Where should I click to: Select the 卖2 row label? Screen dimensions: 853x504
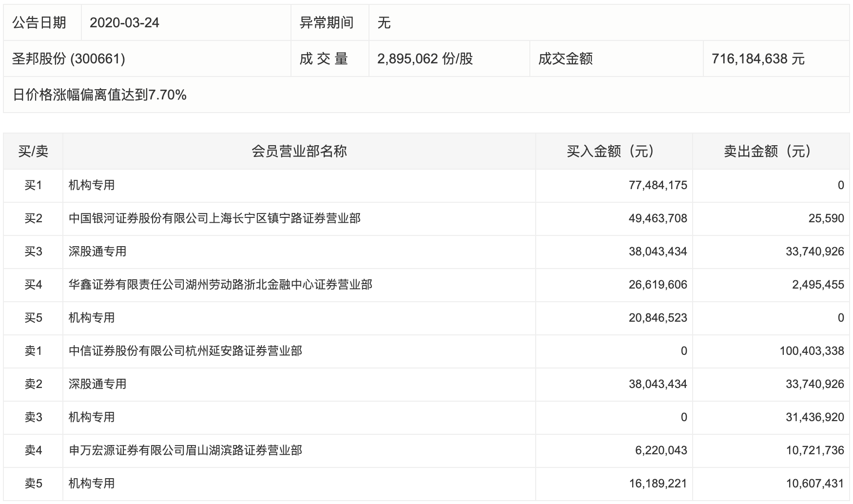[33, 384]
